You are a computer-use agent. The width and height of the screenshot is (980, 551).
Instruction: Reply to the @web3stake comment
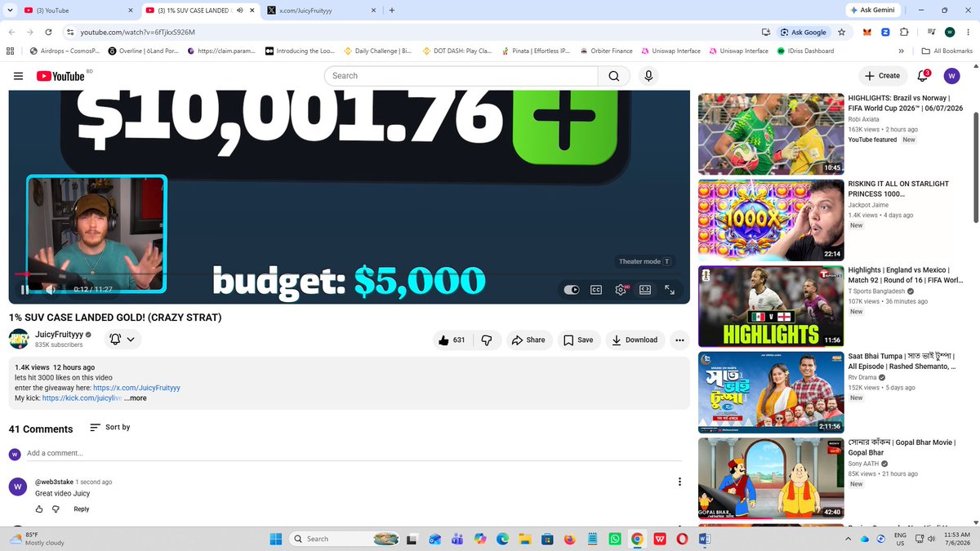[82, 509]
